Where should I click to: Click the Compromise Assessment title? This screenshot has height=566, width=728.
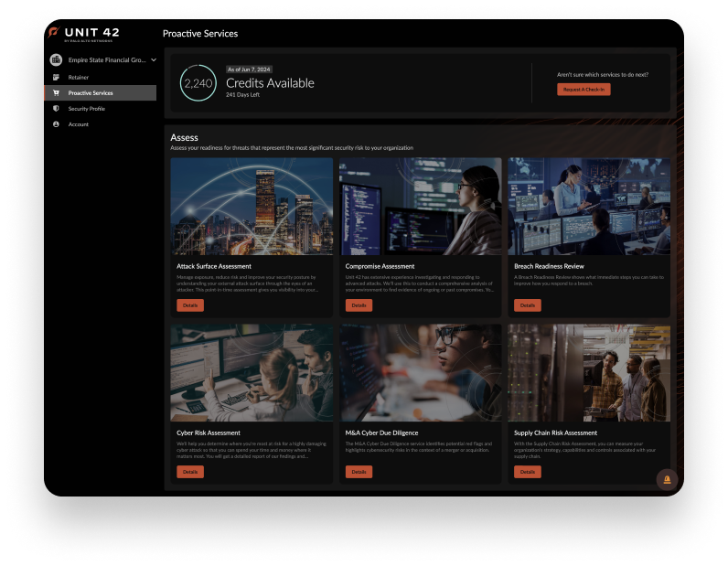point(380,266)
